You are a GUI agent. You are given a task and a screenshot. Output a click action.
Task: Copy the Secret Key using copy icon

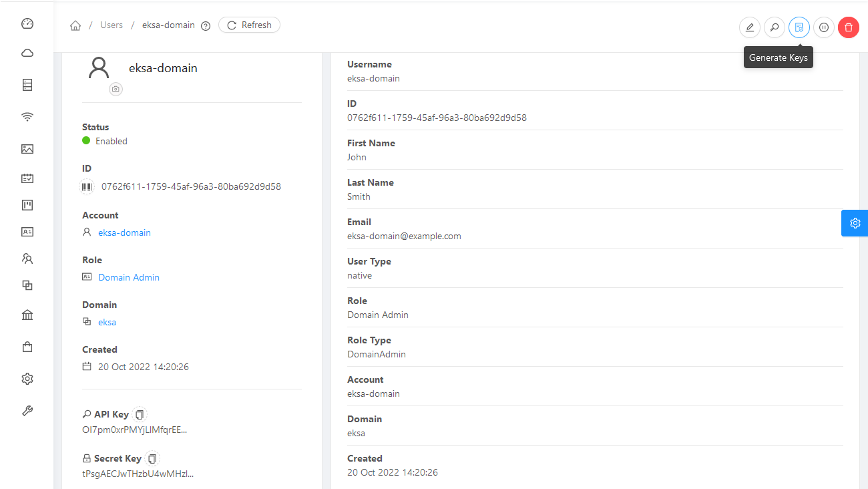pyautogui.click(x=152, y=458)
